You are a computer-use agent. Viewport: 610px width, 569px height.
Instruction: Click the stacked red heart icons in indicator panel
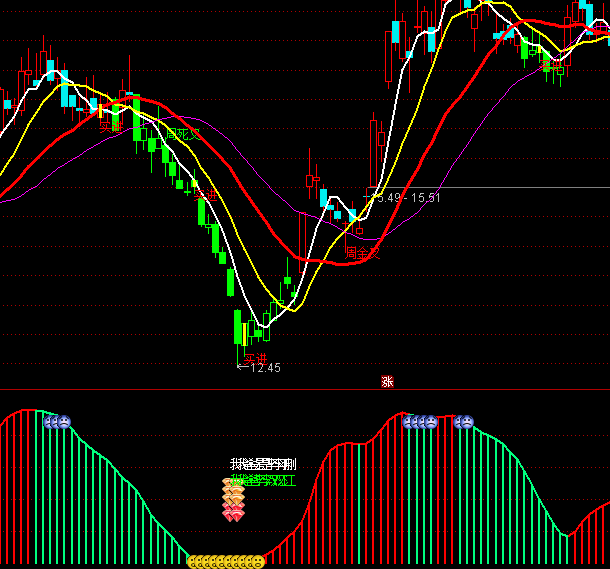232,514
